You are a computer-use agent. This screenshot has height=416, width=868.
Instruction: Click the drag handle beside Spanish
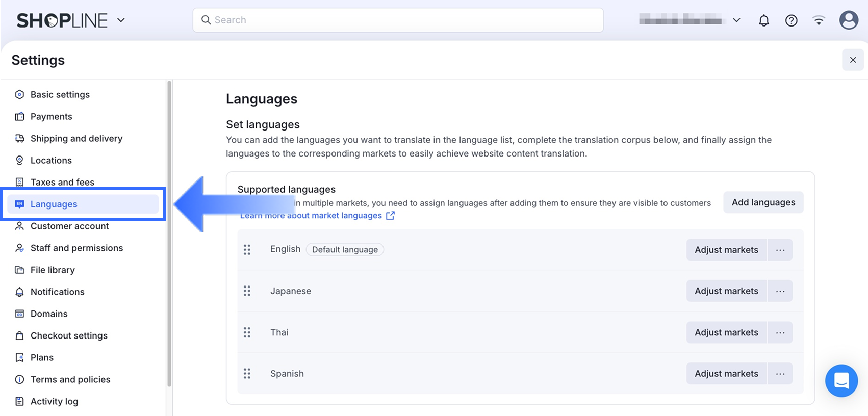pyautogui.click(x=247, y=374)
